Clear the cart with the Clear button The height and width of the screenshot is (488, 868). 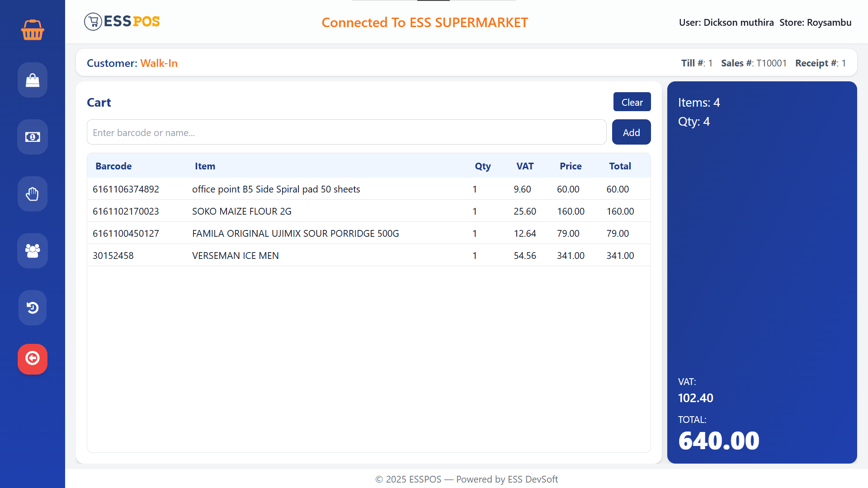632,102
